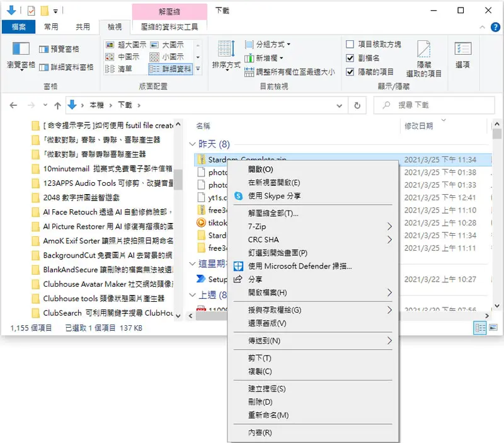Click the 排序方式 sort icon
Screen dimensions: 504x443
coord(226,49)
